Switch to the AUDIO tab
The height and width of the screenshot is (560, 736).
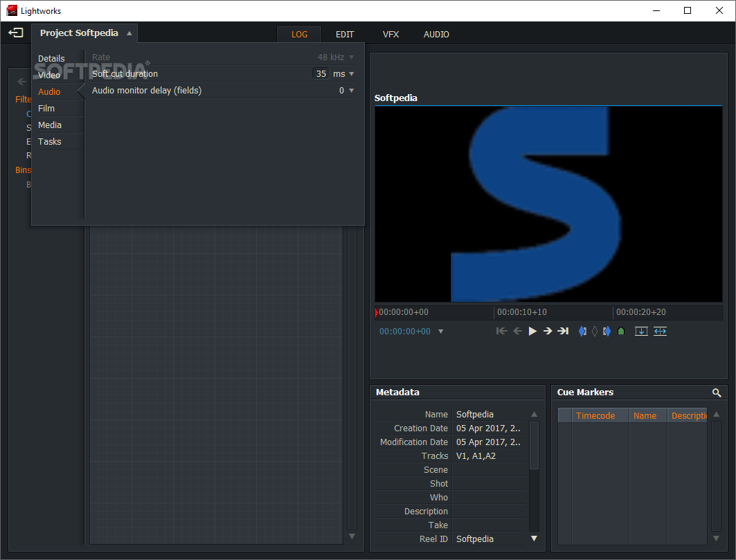pos(436,35)
